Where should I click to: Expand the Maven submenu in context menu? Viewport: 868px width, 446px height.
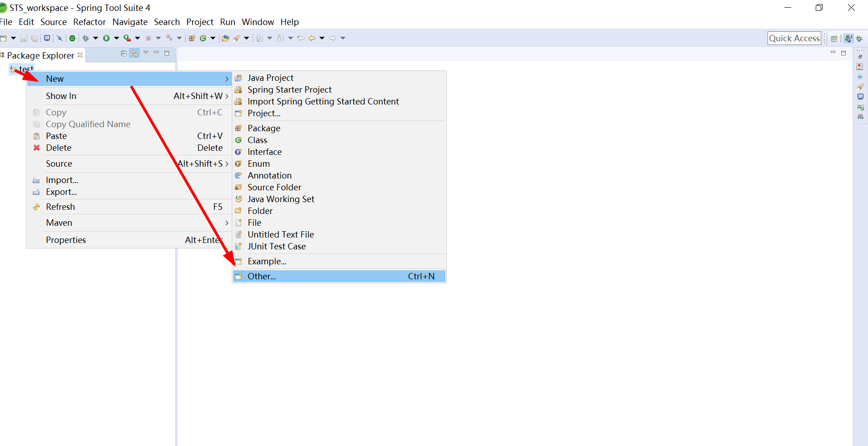click(x=129, y=223)
